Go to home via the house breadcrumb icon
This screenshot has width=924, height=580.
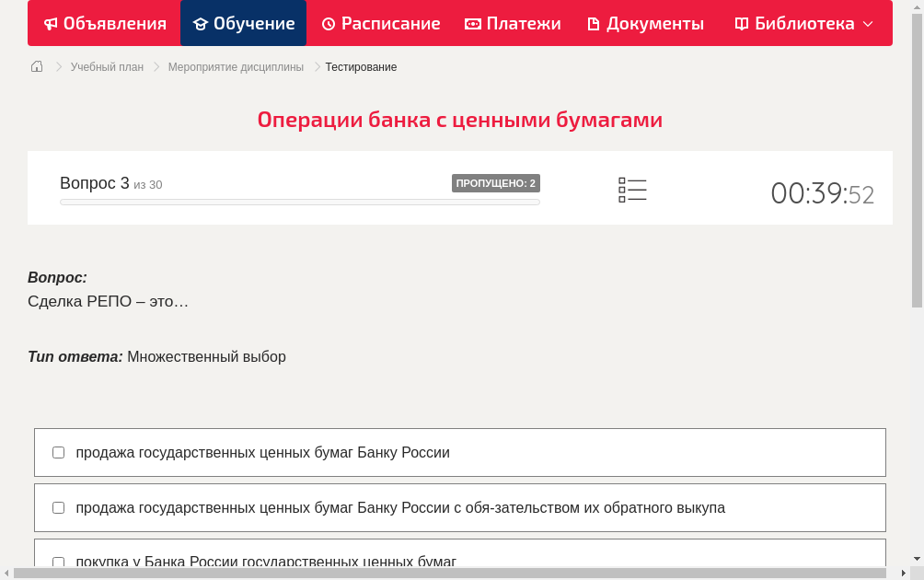click(37, 66)
